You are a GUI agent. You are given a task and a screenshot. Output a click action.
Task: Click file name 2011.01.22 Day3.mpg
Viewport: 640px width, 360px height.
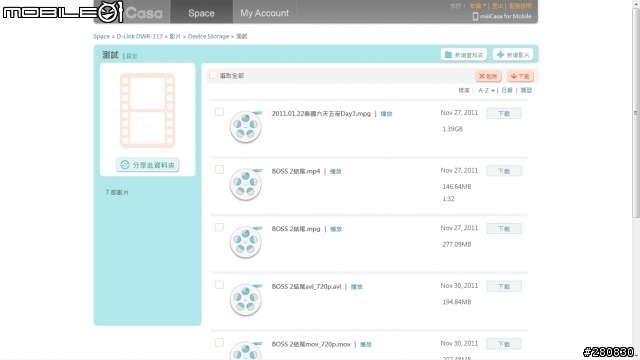click(321, 113)
